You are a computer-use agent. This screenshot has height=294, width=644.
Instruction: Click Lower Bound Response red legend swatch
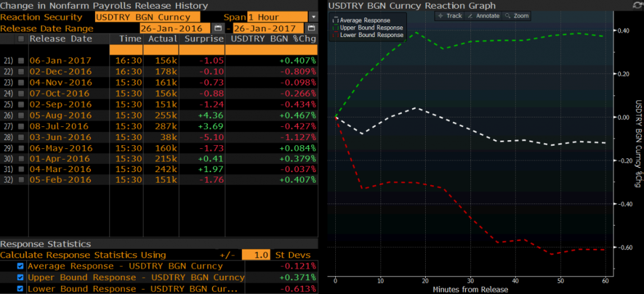click(335, 35)
